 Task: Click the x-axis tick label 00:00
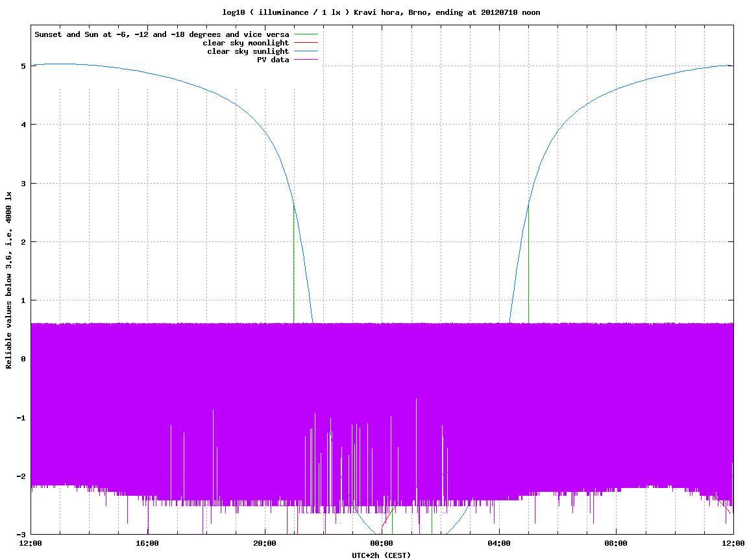[x=382, y=543]
